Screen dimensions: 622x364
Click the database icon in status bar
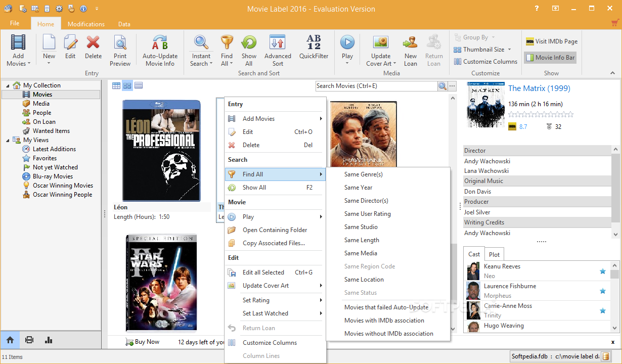606,356
